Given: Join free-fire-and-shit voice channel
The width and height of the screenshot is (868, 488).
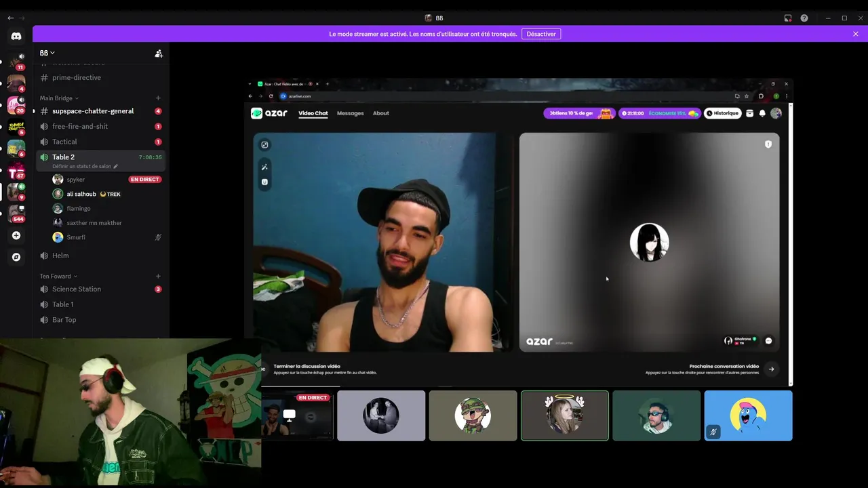Looking at the screenshot, I should point(100,126).
